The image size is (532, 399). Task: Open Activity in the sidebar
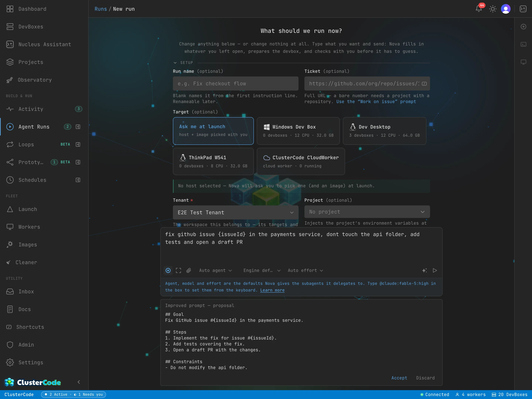(44, 109)
